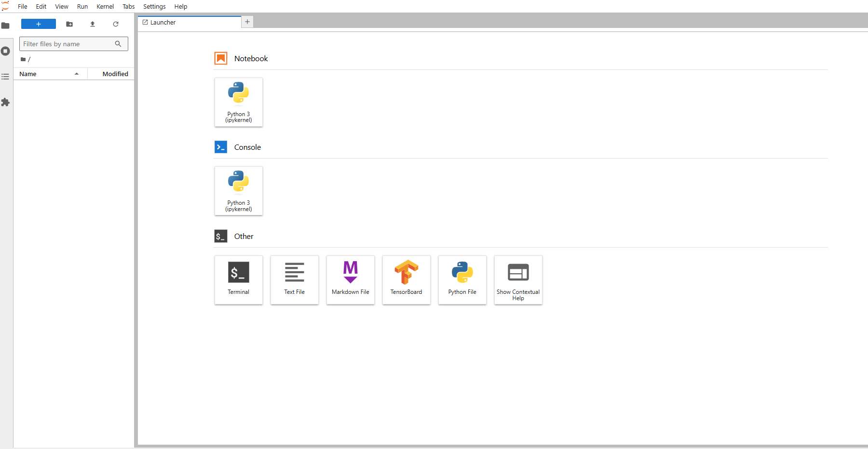Click the root folder breadcrumb icon
Viewport: 868px width, 449px height.
pyautogui.click(x=23, y=59)
